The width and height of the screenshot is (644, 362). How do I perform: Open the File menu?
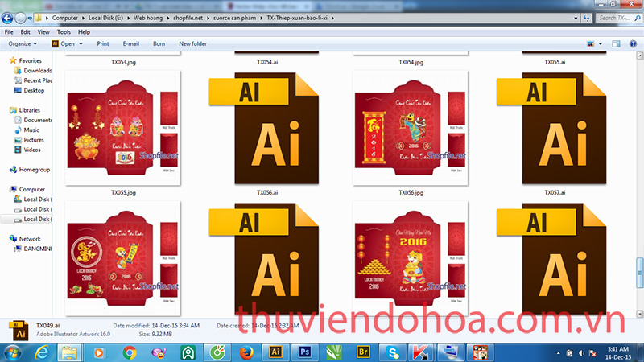click(x=9, y=32)
